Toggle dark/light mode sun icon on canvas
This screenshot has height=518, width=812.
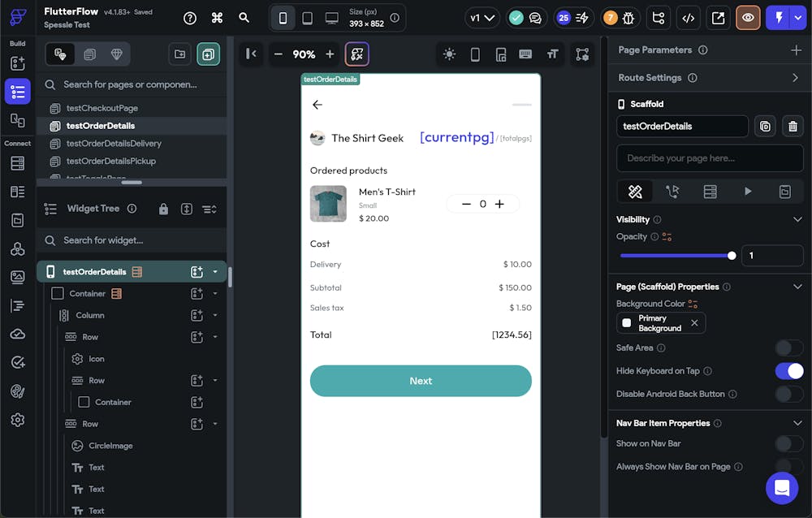pyautogui.click(x=449, y=54)
